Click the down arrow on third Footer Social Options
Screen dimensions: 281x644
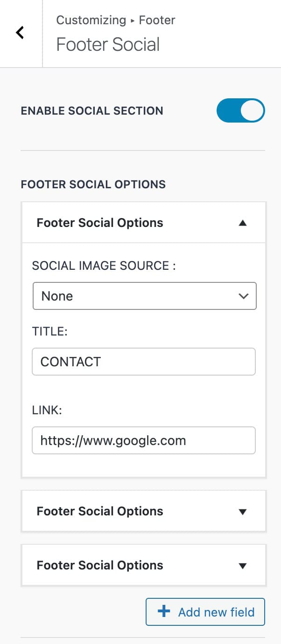(x=243, y=565)
